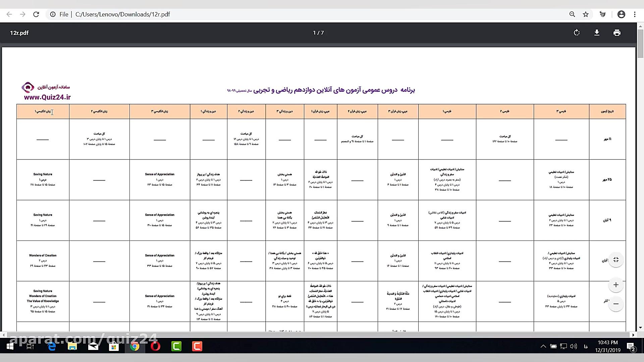Image resolution: width=644 pixels, height=362 pixels.
Task: Open the Chrome three-dot menu
Action: pyautogui.click(x=635, y=14)
